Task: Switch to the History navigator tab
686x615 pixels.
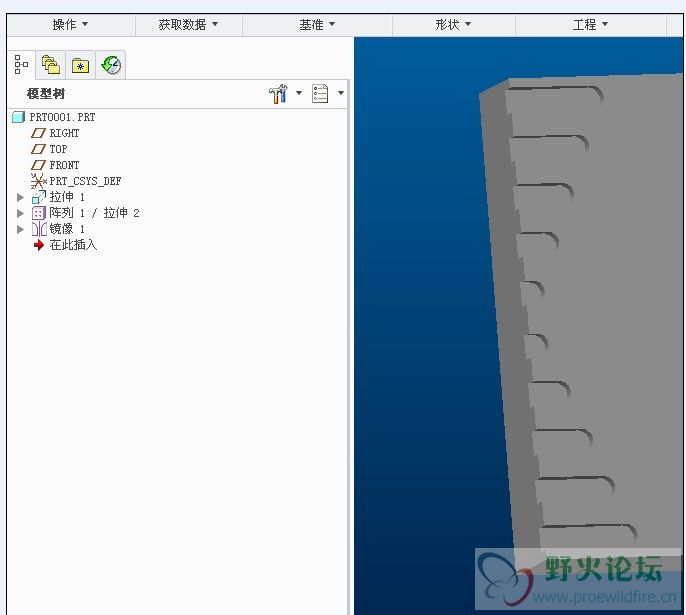Action: coord(111,65)
